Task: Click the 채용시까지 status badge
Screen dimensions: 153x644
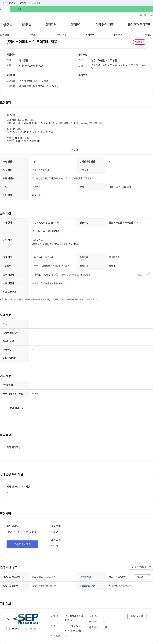Action: pyautogui.click(x=140, y=42)
